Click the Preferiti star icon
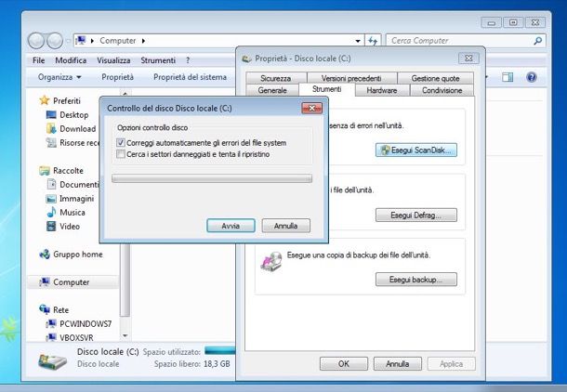This screenshot has height=392, width=567. [44, 100]
